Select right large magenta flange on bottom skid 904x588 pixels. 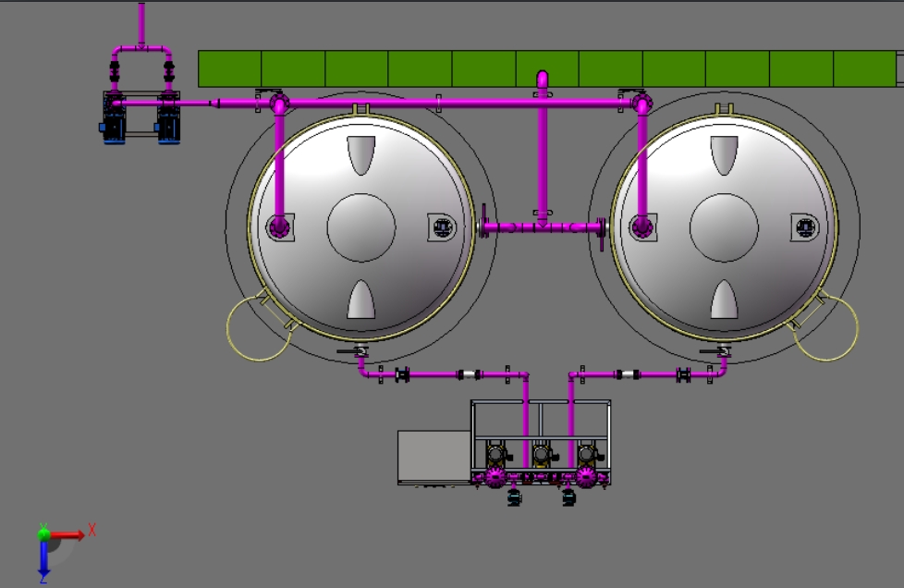[586, 477]
